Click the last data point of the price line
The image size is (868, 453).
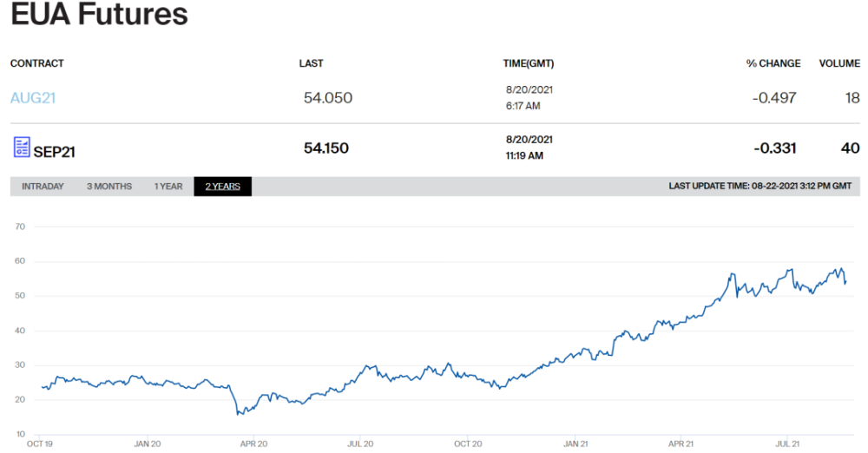pyautogui.click(x=845, y=282)
